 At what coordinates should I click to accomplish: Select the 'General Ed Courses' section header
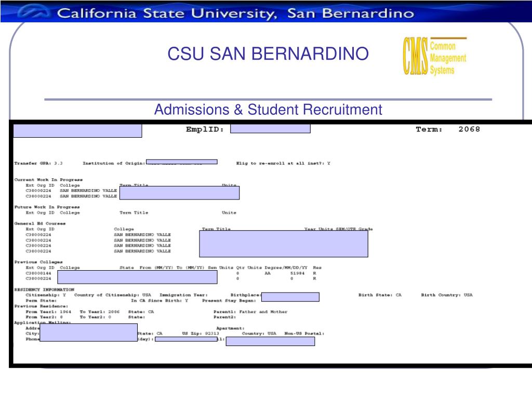pyautogui.click(x=40, y=223)
